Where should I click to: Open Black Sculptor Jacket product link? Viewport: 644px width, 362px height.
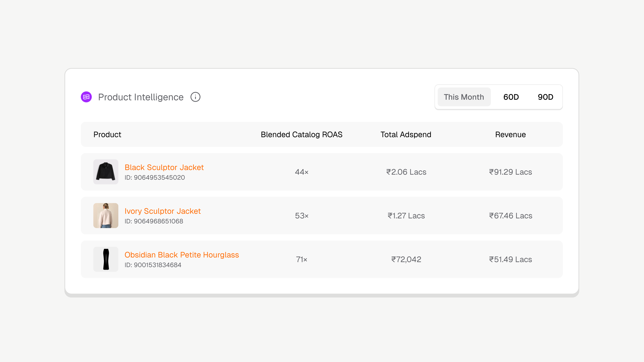click(x=164, y=167)
